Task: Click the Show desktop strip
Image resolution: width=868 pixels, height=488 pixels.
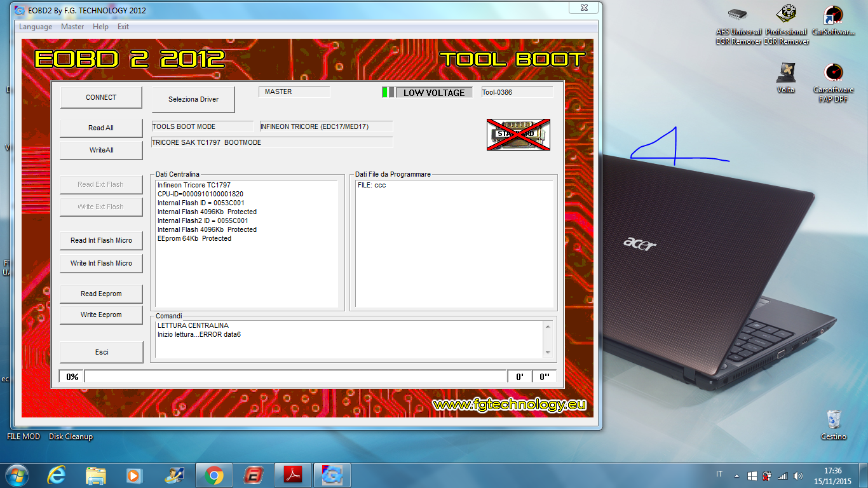Action: point(864,475)
